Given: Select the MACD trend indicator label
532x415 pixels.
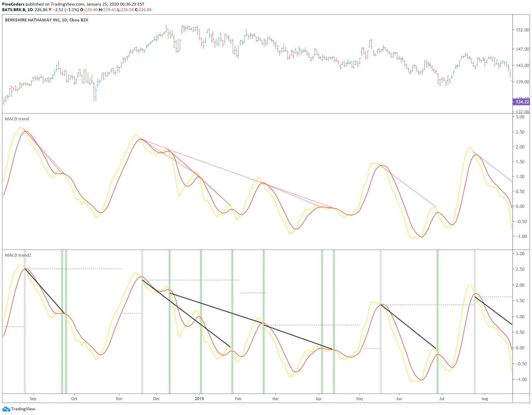Looking at the screenshot, I should click(17, 119).
